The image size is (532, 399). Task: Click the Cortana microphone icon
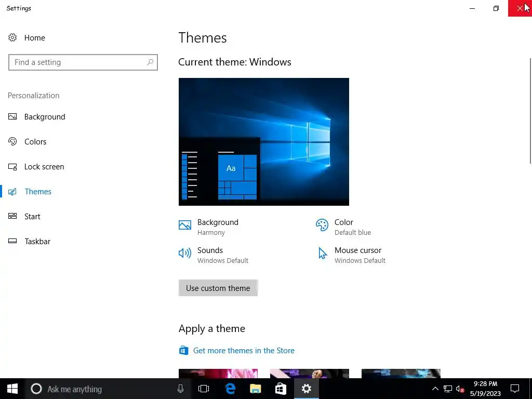pos(180,389)
